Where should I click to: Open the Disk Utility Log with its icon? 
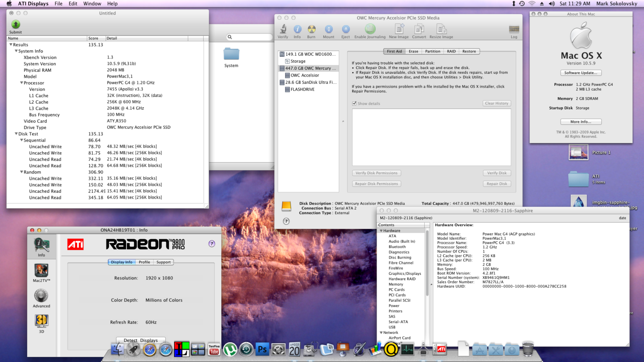pos(514,29)
